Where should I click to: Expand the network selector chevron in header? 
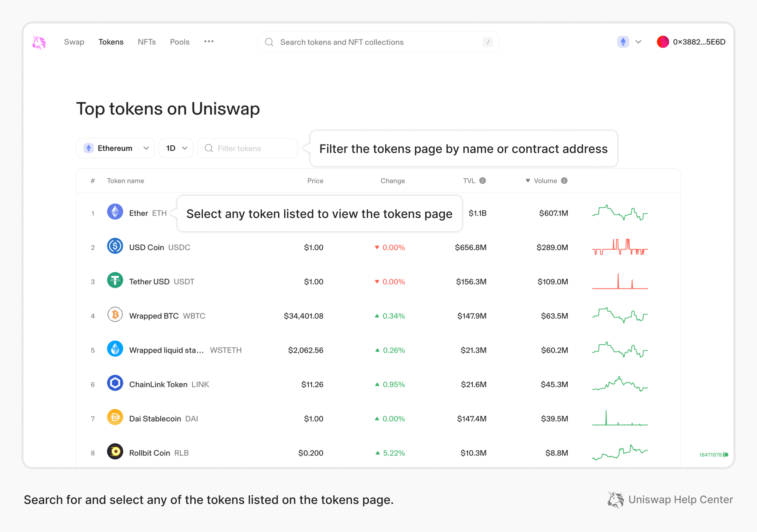(638, 42)
